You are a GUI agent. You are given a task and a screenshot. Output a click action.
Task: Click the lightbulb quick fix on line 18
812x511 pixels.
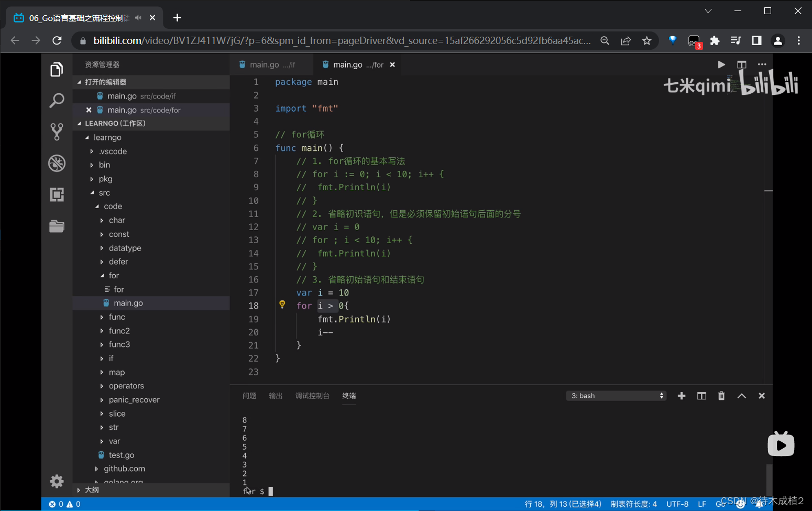tap(282, 305)
